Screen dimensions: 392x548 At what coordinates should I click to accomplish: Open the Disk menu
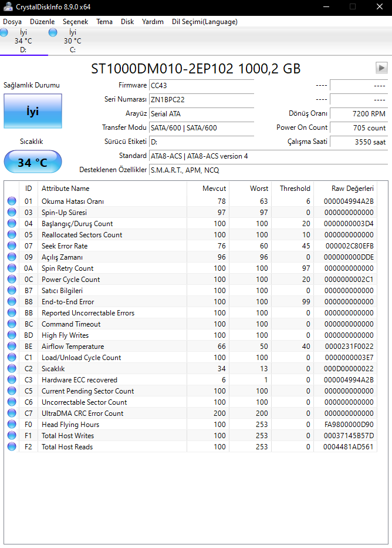[127, 22]
